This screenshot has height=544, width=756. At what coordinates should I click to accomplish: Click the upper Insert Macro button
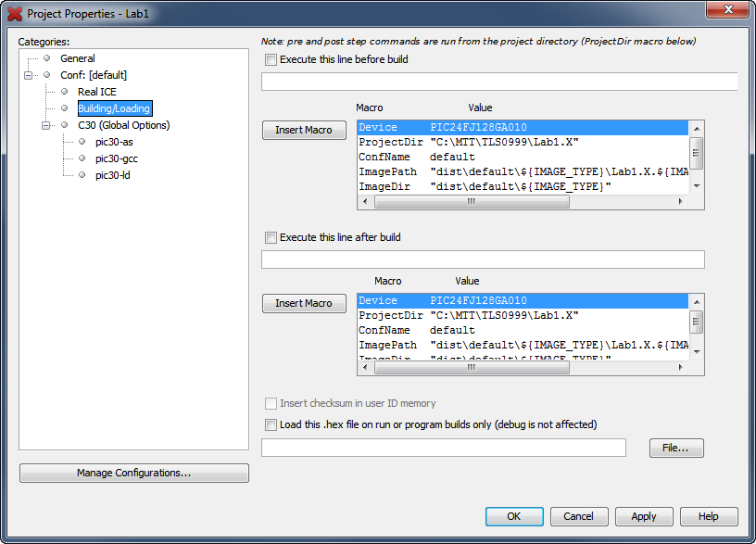[x=304, y=130]
